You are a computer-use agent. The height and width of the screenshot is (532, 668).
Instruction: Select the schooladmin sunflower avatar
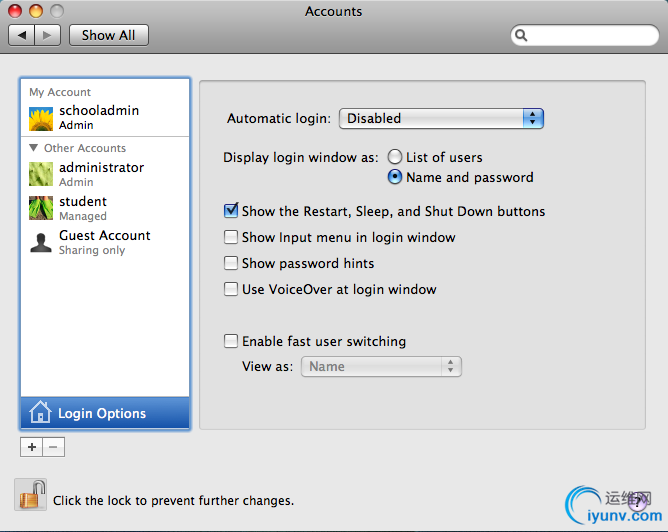pyautogui.click(x=41, y=118)
